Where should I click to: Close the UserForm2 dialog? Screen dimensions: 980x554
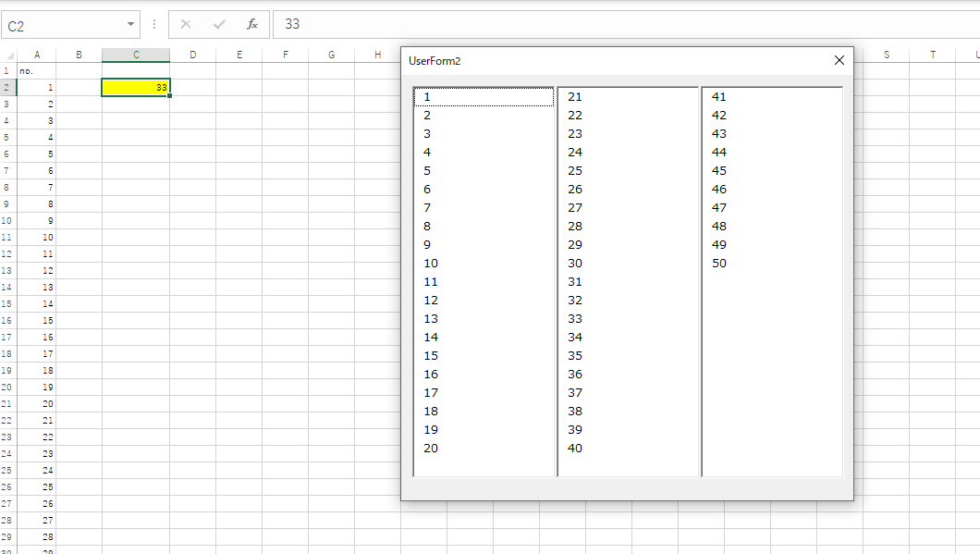pyautogui.click(x=839, y=60)
